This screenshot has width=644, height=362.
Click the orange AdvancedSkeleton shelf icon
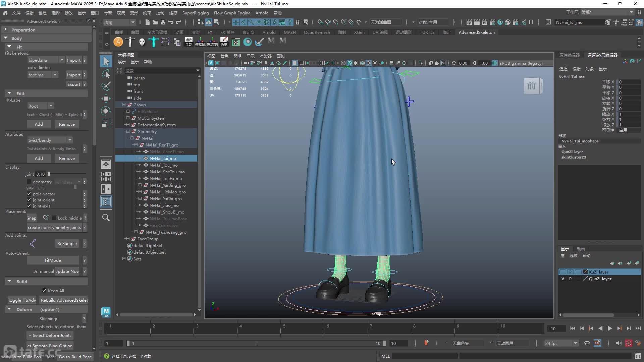(x=118, y=42)
